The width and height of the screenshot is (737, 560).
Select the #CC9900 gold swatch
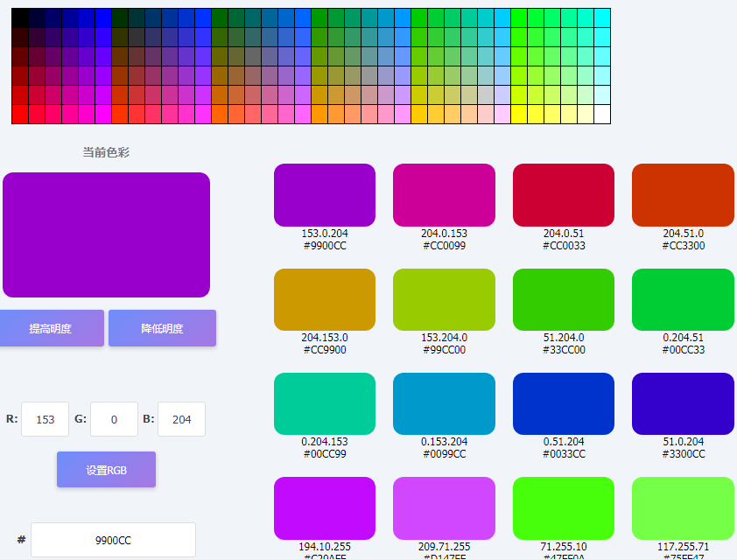tap(325, 299)
